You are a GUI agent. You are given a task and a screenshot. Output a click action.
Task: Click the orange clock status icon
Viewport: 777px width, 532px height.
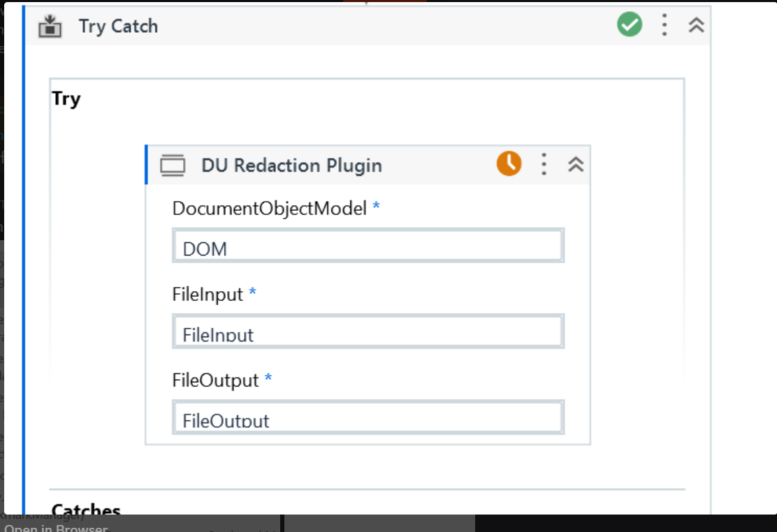509,164
